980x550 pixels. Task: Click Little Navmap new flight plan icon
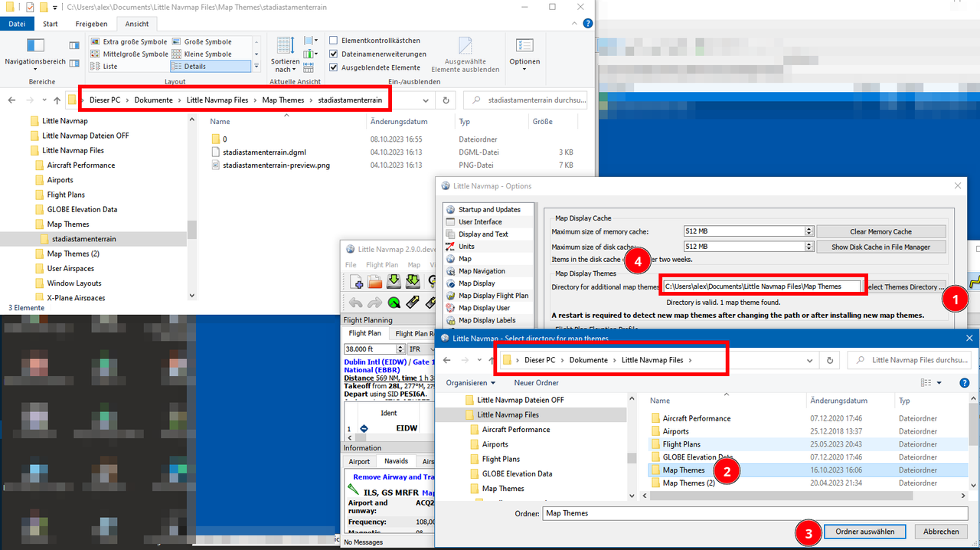point(356,281)
